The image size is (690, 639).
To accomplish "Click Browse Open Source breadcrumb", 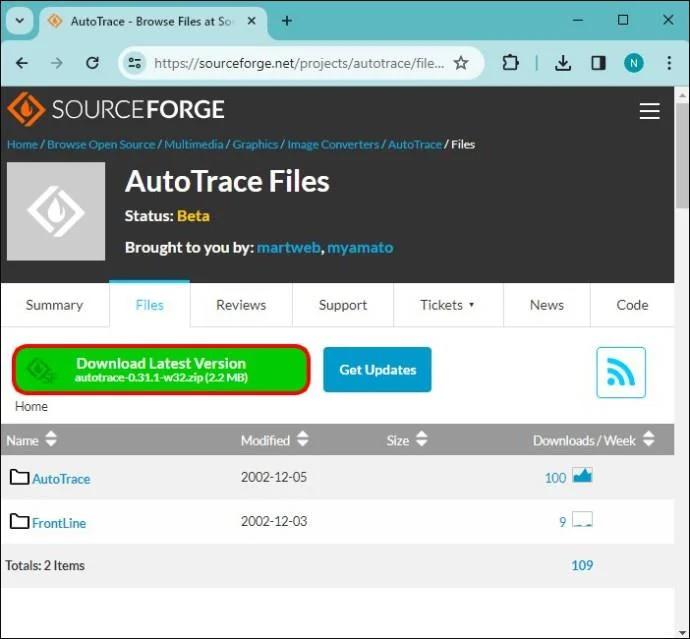I will 101,144.
